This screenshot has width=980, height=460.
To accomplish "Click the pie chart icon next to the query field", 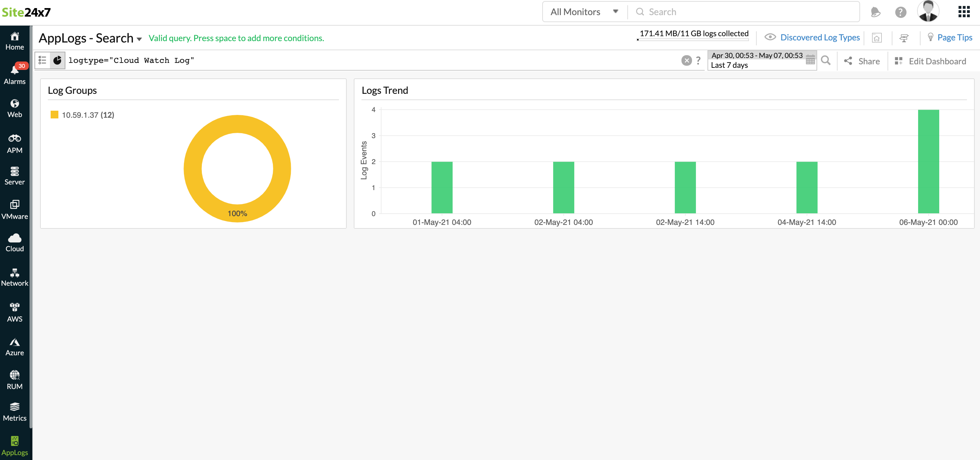I will (x=58, y=60).
